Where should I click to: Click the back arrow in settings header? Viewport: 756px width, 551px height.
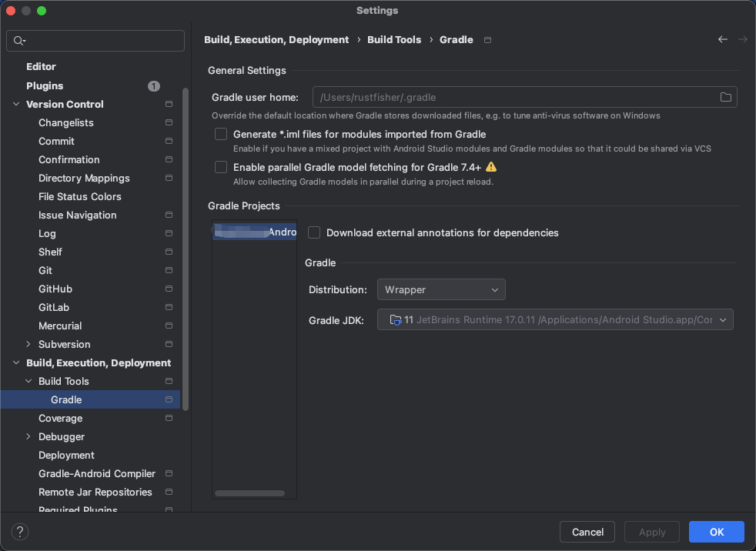722,39
